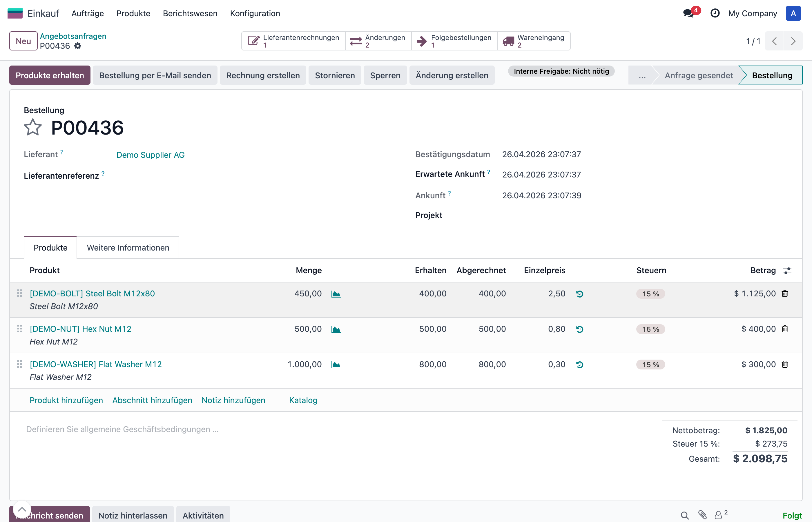Open the Lieferantenrechnungen smart button

click(293, 41)
